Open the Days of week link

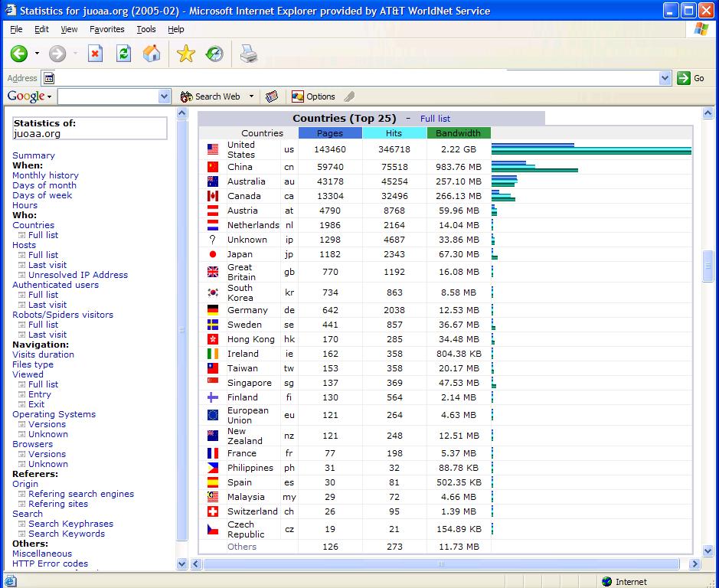(42, 195)
